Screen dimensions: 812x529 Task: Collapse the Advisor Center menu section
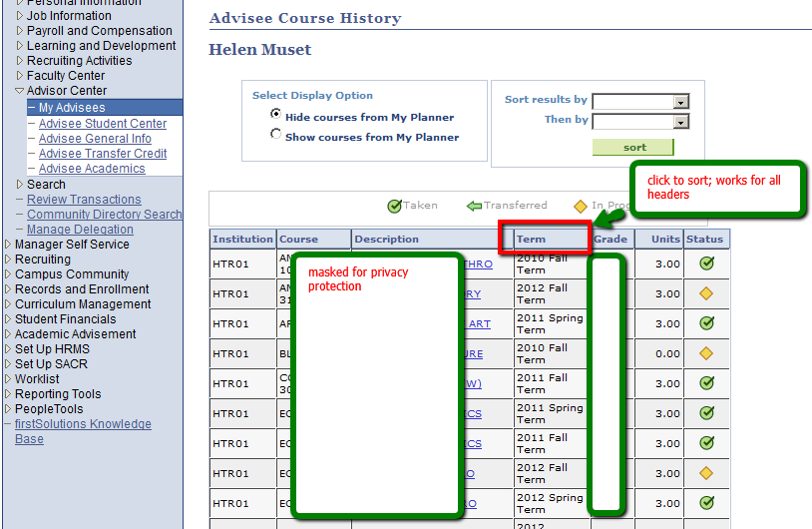19,91
